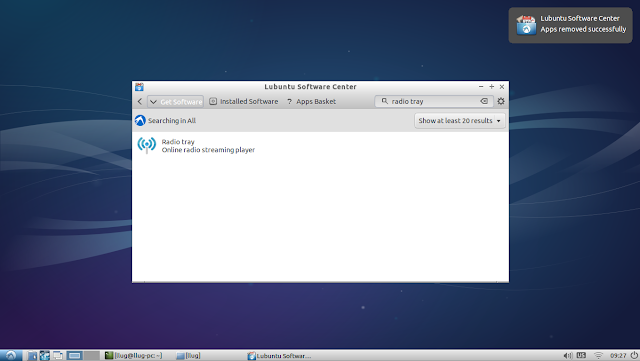Open the power logout menu
Viewport: 640px width, 361px height.
click(634, 355)
